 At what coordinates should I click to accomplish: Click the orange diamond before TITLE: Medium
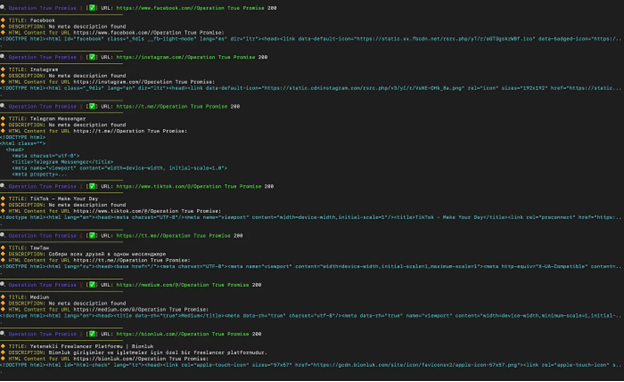(x=3, y=297)
